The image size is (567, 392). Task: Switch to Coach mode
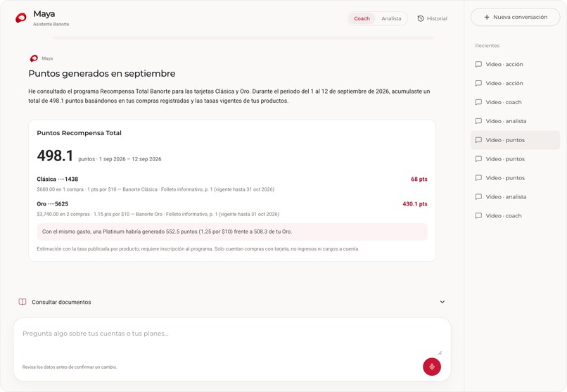[362, 18]
